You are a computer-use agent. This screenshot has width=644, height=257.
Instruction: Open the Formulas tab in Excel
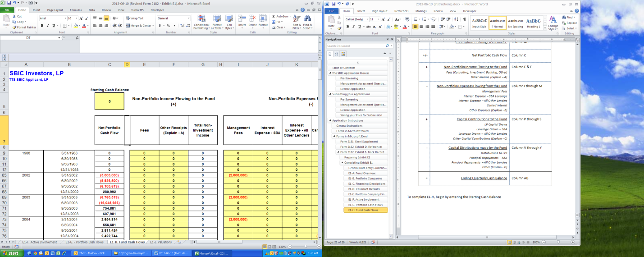(x=76, y=9)
